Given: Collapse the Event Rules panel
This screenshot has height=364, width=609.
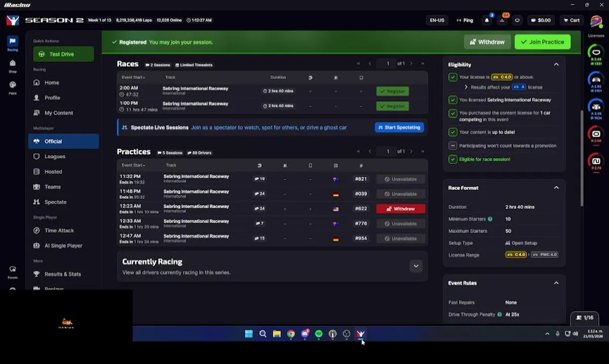Looking at the screenshot, I should [x=556, y=283].
